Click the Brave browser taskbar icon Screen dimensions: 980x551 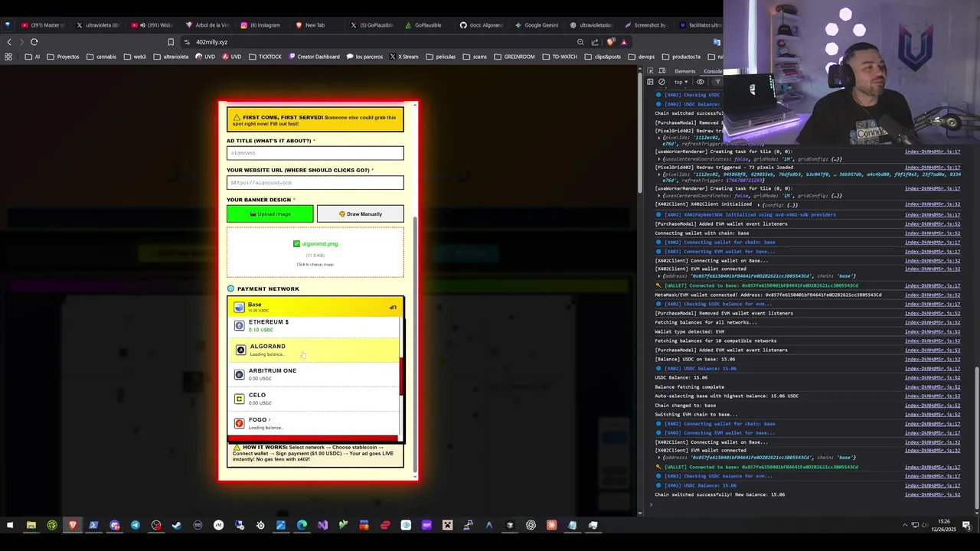tap(73, 525)
